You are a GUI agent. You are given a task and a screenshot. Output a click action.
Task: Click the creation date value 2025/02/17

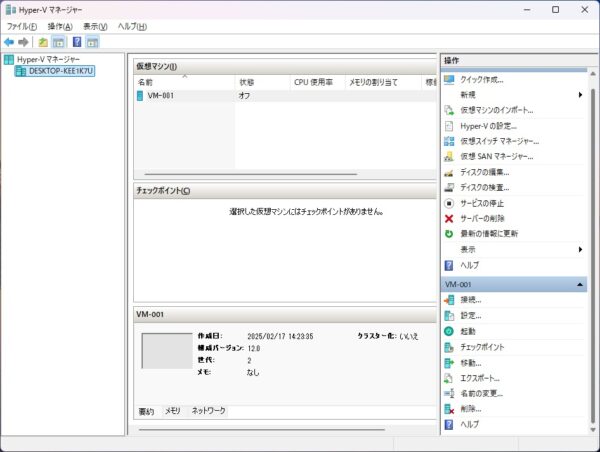280,336
